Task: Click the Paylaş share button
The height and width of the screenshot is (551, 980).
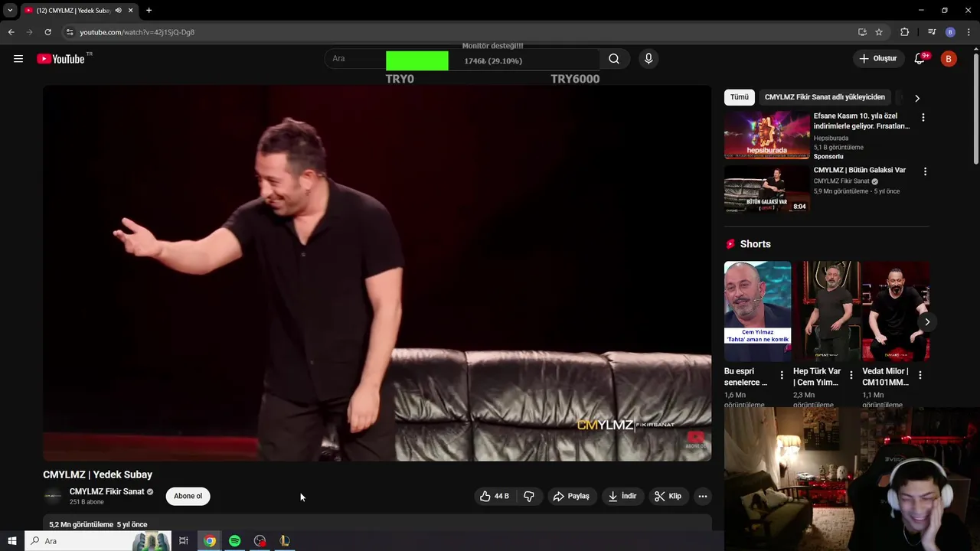Action: point(571,496)
